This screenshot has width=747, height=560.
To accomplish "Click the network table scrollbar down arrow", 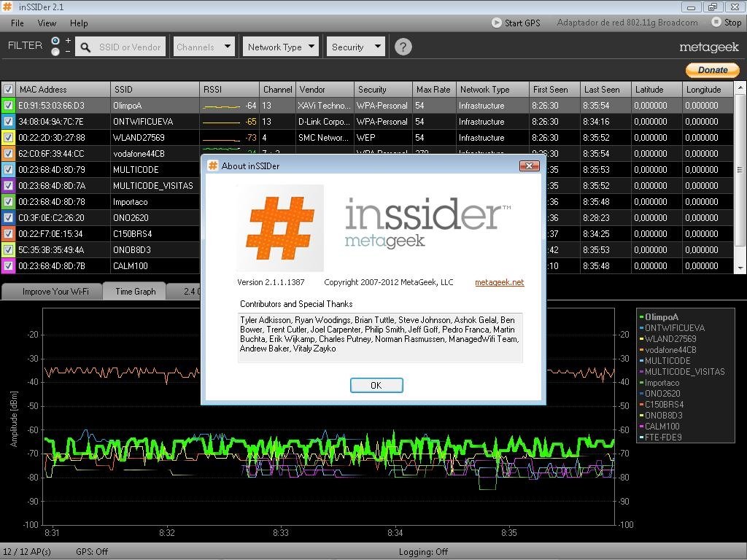I will coord(740,268).
